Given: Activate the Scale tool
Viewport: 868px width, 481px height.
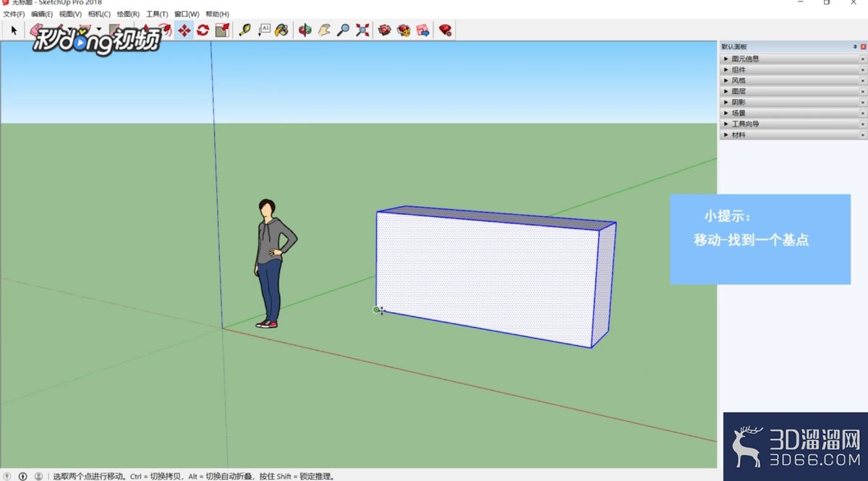Looking at the screenshot, I should (222, 30).
